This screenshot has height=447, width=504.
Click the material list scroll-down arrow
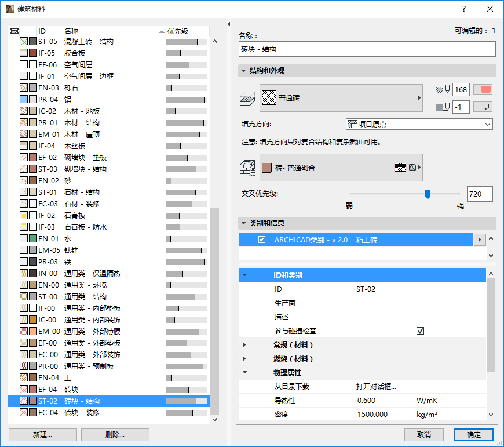[215, 419]
